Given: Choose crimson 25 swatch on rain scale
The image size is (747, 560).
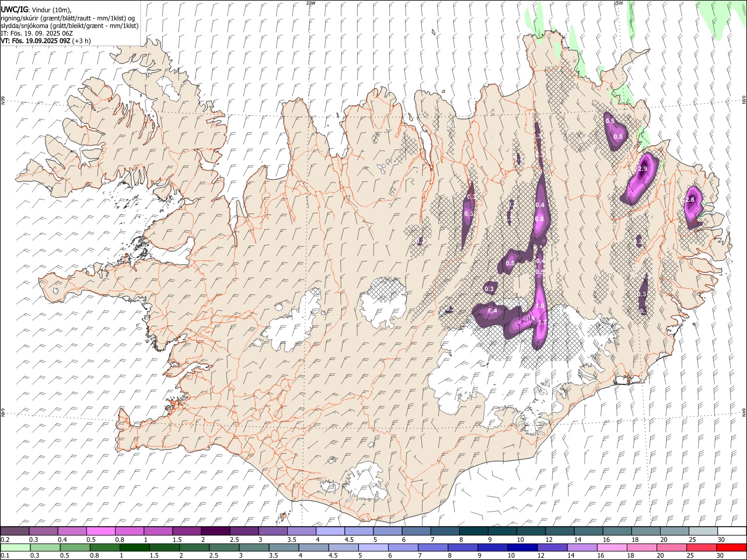Looking at the screenshot, I should point(700,547).
